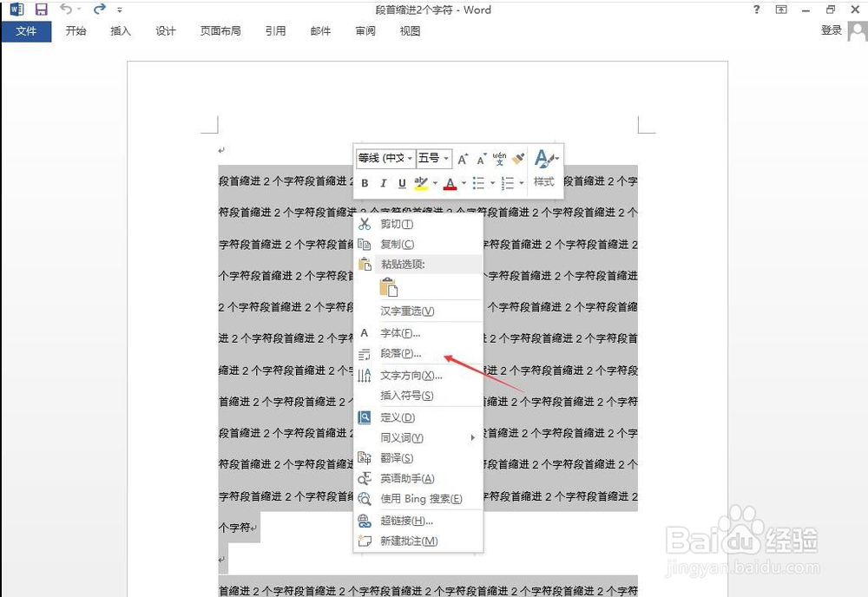Image resolution: width=868 pixels, height=597 pixels.
Task: Open the Phonetic Guide (拼音指南) tool
Action: (501, 161)
